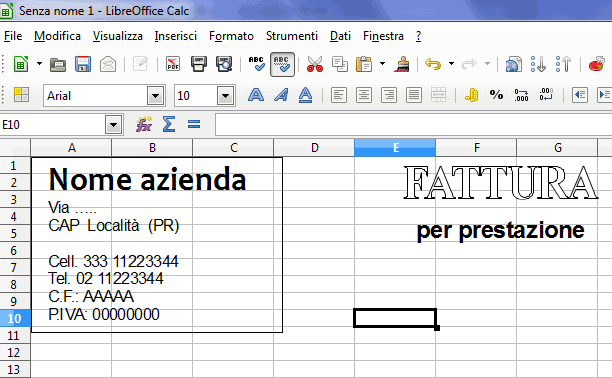The image size is (612, 378).
Task: Open the Styles and Formatting icon
Action: pyautogui.click(x=21, y=95)
